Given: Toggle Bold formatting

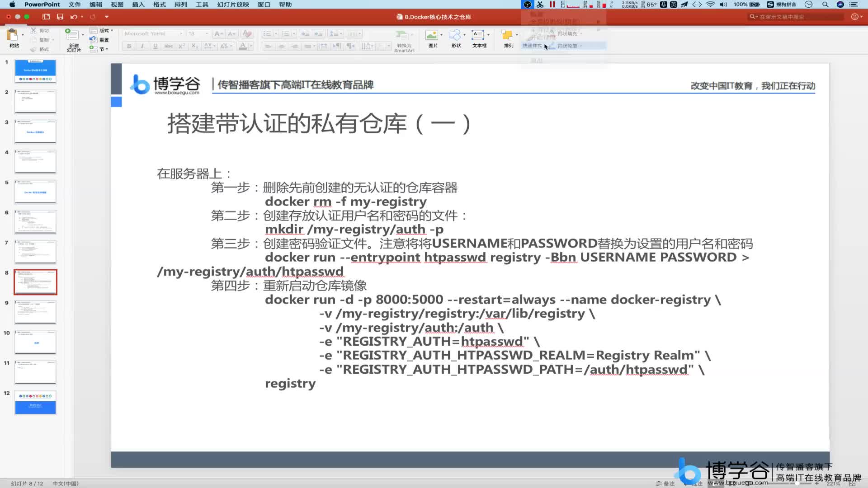Looking at the screenshot, I should click(x=129, y=46).
